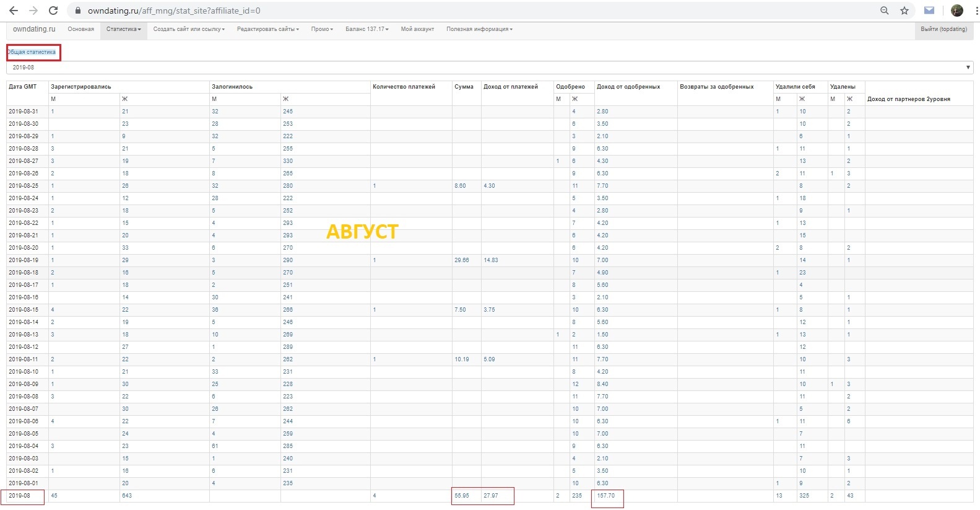Click the browser back arrow
980x510 pixels.
pos(14,11)
